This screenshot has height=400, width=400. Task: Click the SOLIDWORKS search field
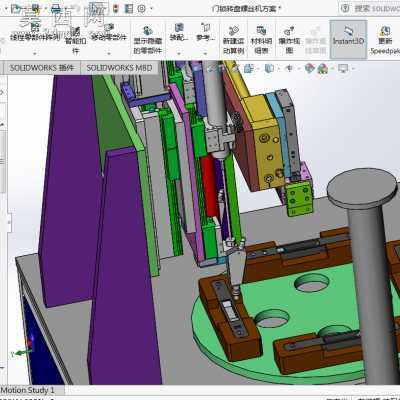pyautogui.click(x=377, y=8)
